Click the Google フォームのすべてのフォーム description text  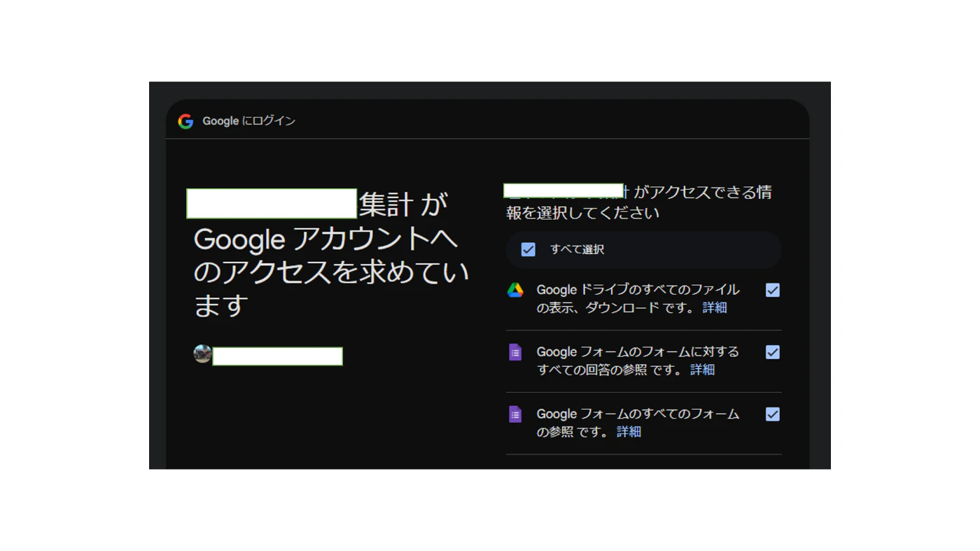[x=638, y=423]
